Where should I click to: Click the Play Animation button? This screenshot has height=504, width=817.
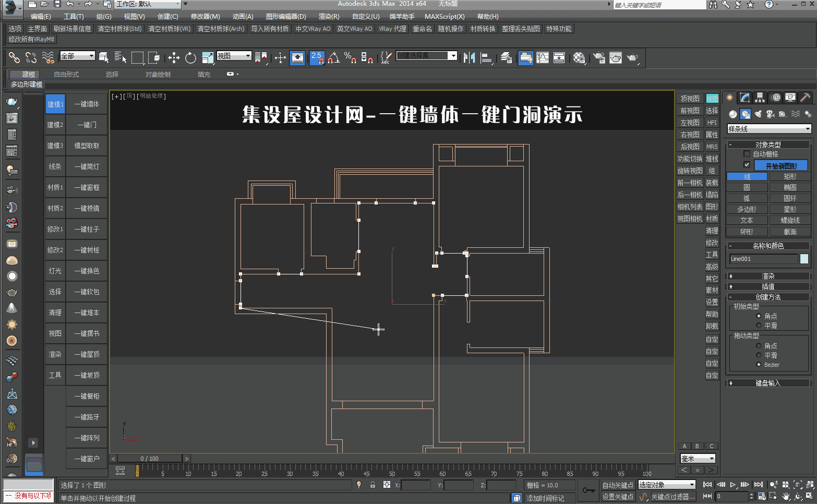[733, 485]
